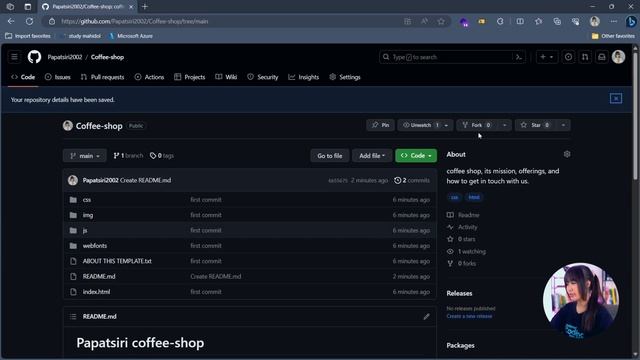Expand the Fork options arrow
640x360 pixels.
point(504,125)
